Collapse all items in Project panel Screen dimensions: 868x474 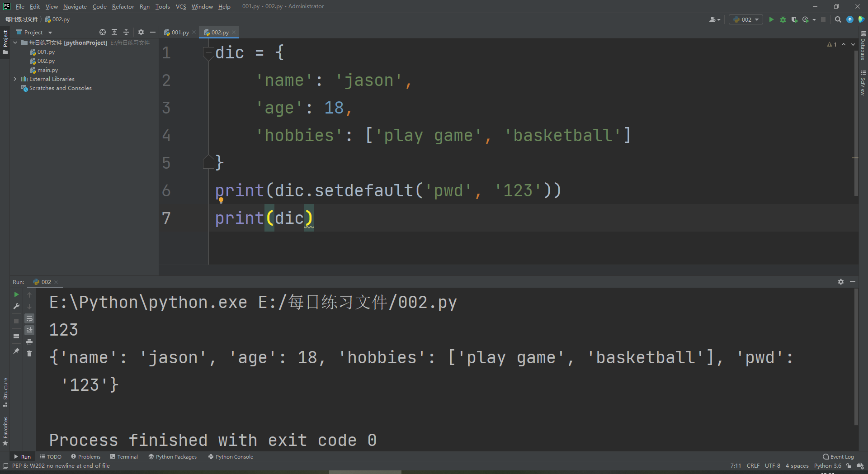tap(126, 32)
